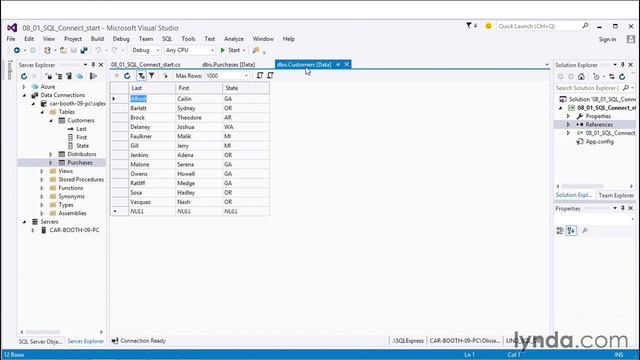
Task: Expand the References node in Solution Explorer
Action: tap(568, 124)
